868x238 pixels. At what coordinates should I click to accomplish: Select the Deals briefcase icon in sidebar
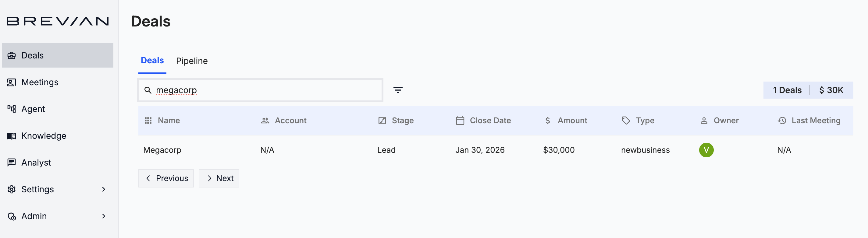pyautogui.click(x=12, y=55)
